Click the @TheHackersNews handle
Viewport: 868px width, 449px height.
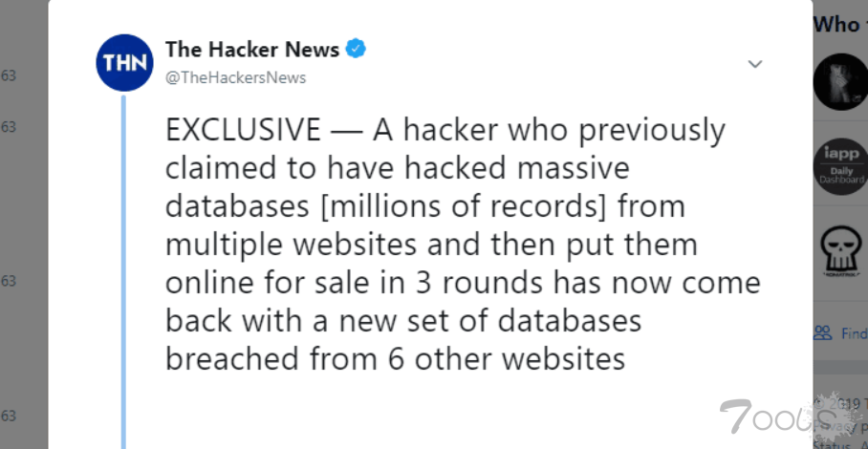236,77
